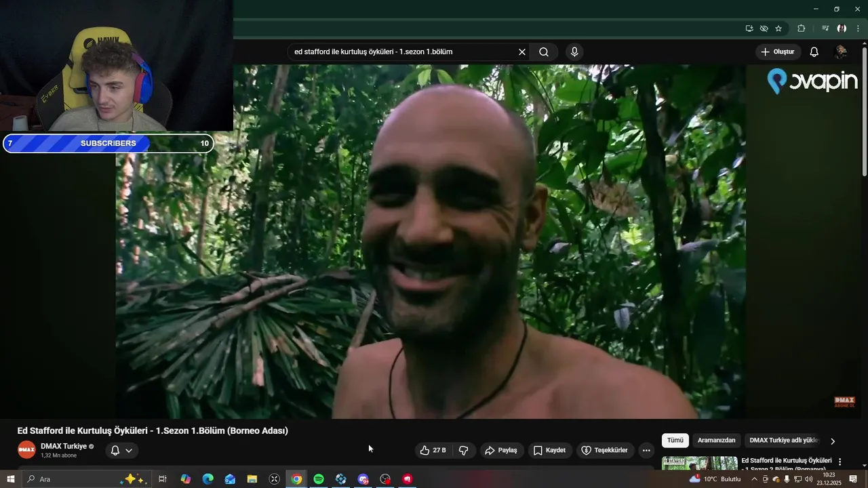Launch Copilot from the taskbar
868x488 pixels.
click(185, 479)
